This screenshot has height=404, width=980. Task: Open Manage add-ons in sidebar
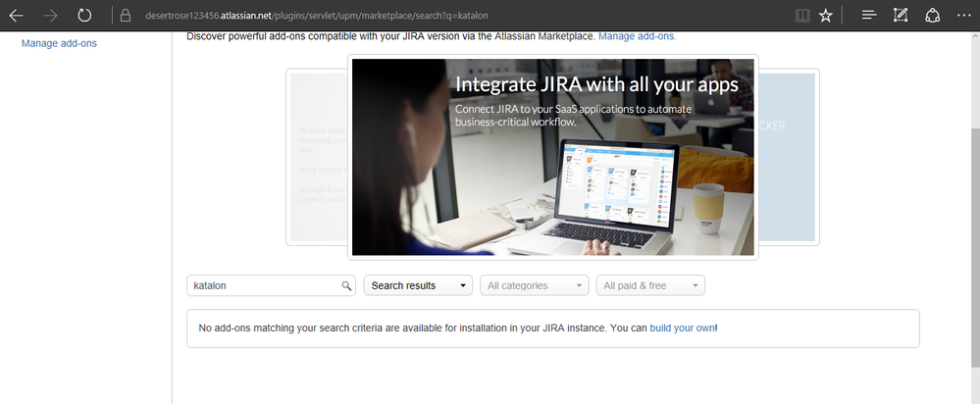click(59, 44)
